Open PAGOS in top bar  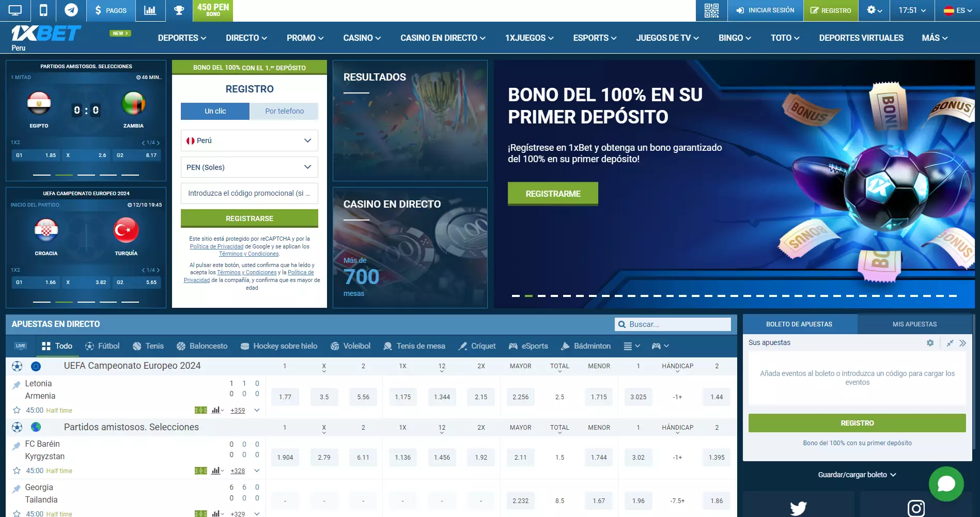[x=111, y=10]
